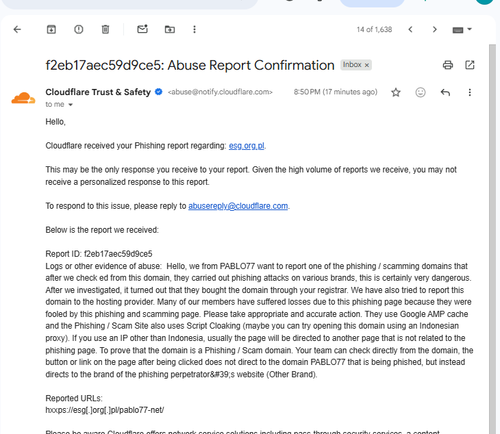The image size is (500, 434).
Task: Open the Move to folder icon
Action: click(x=170, y=30)
